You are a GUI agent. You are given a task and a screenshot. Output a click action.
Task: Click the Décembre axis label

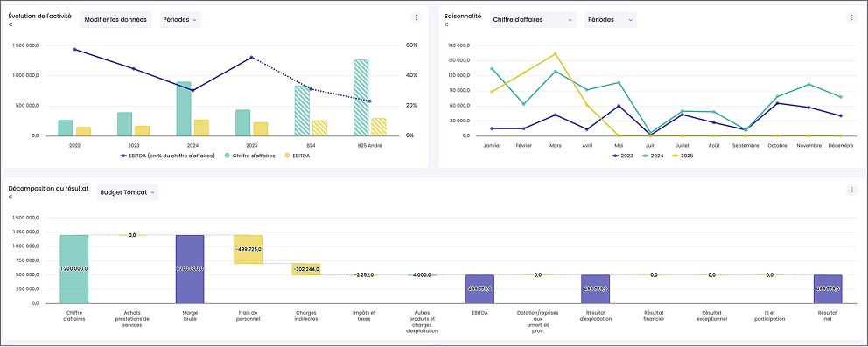tap(841, 145)
